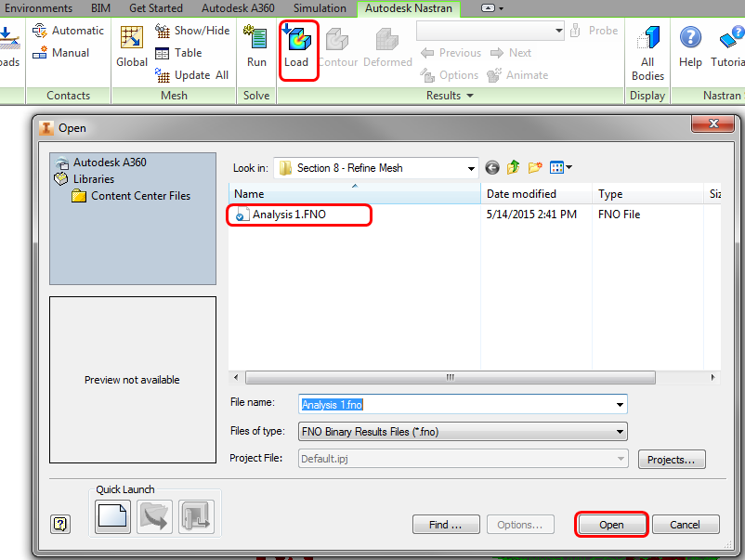
Task: Switch to BIM tab
Action: point(100,8)
